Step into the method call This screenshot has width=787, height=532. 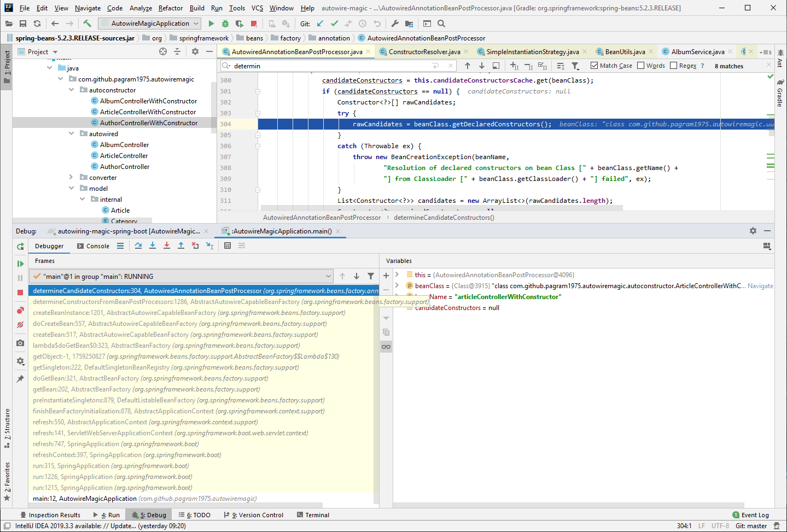[153, 245]
